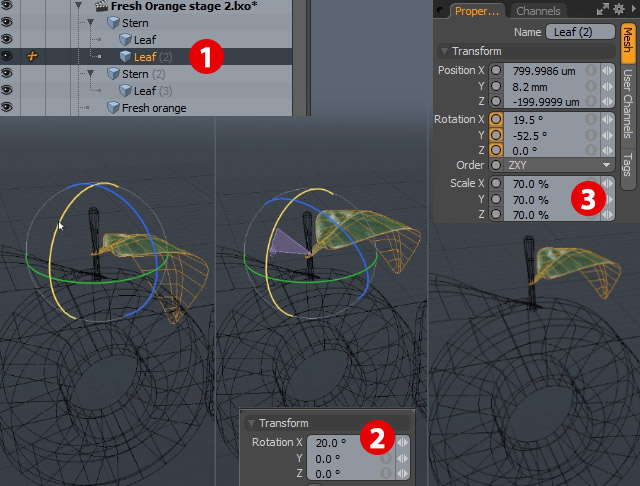Click the scene clapboard icon of Fresh Orange stage 2.lxo
This screenshot has width=640, height=486.
click(101, 6)
